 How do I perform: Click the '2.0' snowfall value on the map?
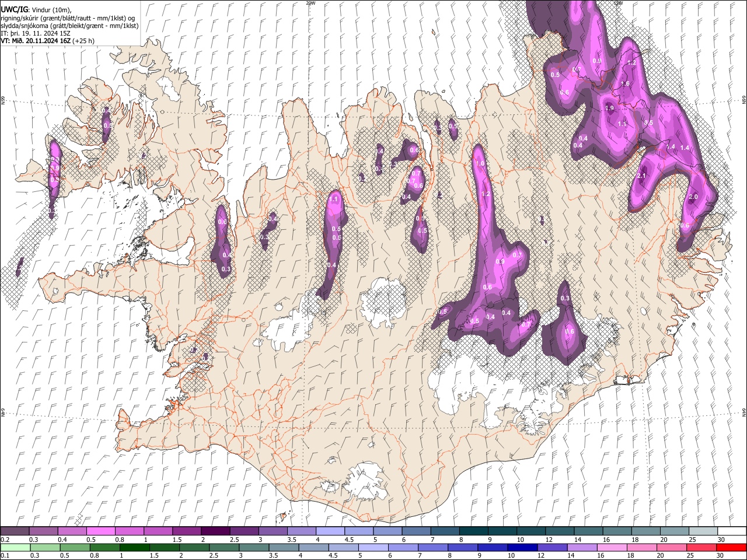click(x=693, y=197)
